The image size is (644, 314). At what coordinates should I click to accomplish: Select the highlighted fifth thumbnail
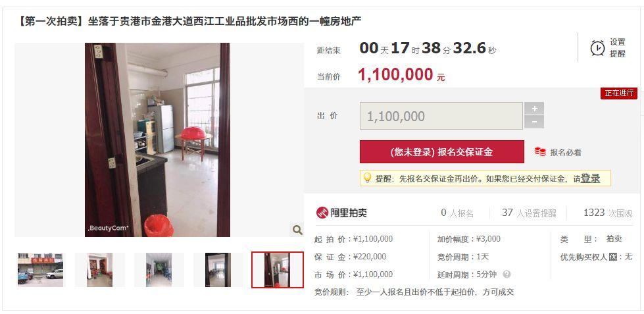click(x=278, y=270)
